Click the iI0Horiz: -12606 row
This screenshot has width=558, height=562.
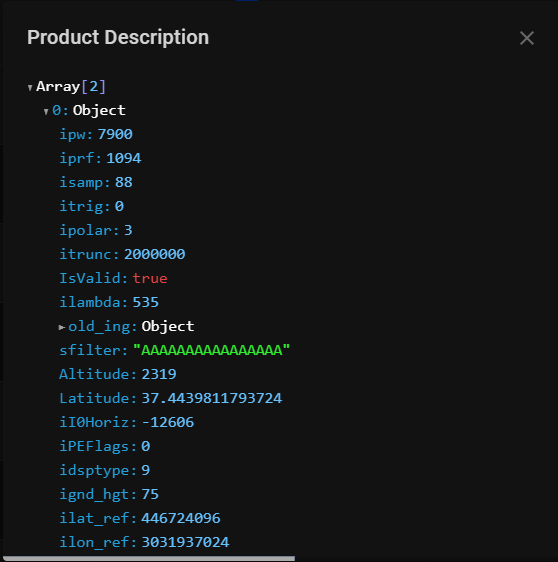(x=127, y=423)
